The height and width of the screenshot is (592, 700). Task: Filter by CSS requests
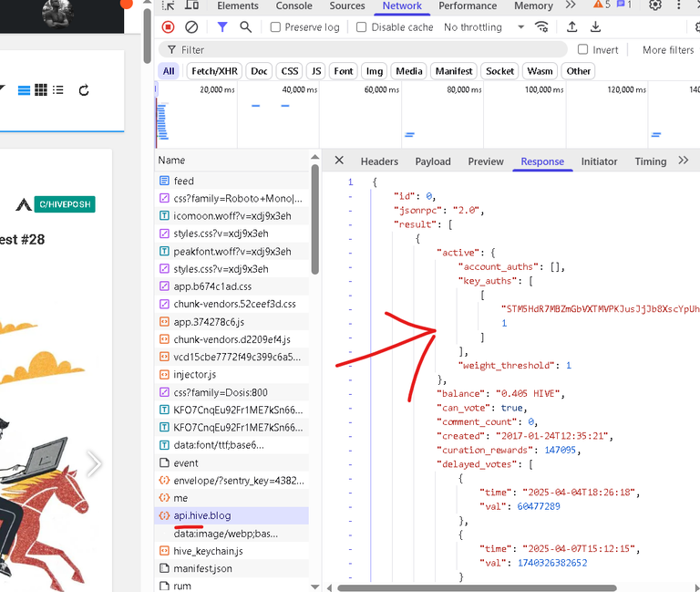(289, 71)
